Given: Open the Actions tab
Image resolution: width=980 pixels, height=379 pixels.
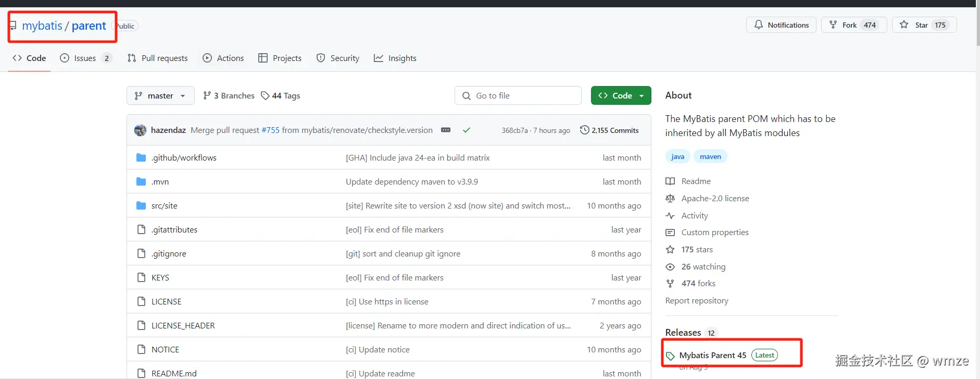Looking at the screenshot, I should 223,58.
